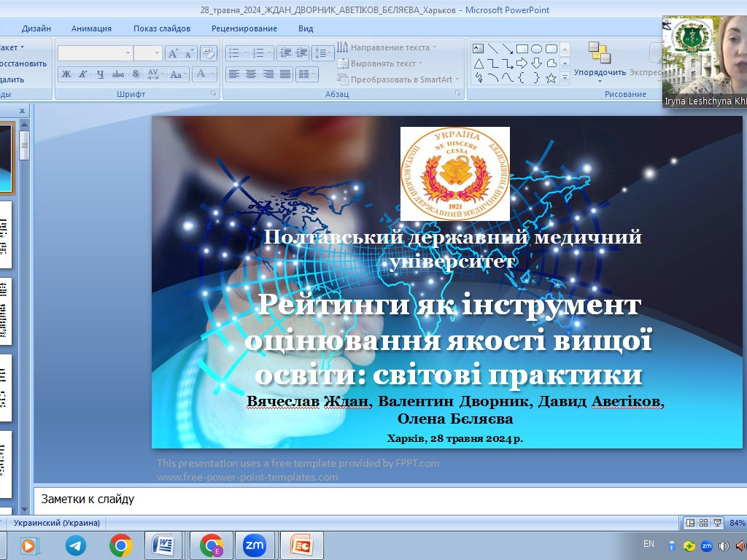Open the Анимация ribbon tab
Image resolution: width=747 pixels, height=560 pixels.
point(91,28)
